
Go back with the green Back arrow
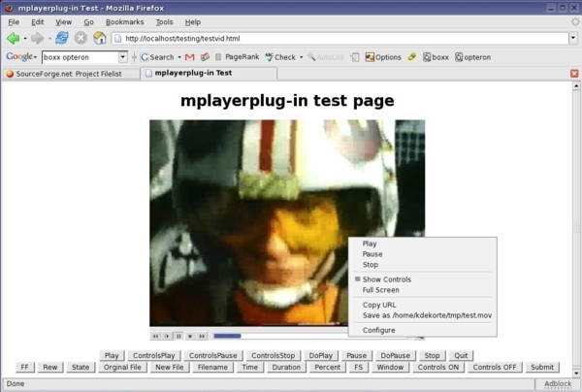14,38
